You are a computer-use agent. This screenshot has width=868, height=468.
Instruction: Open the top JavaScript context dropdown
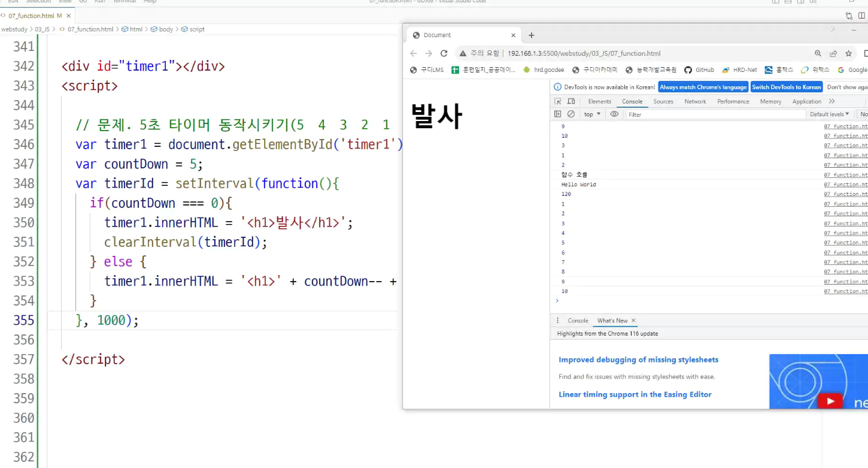click(592, 114)
